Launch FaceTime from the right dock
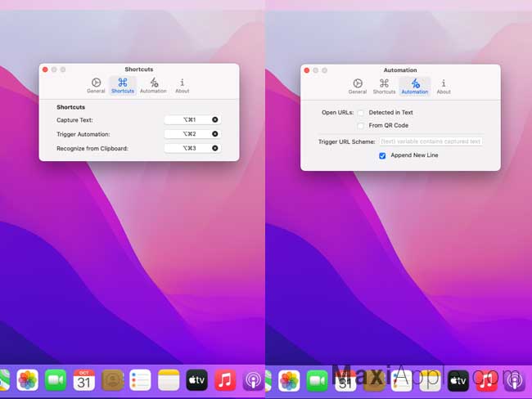 tap(318, 381)
